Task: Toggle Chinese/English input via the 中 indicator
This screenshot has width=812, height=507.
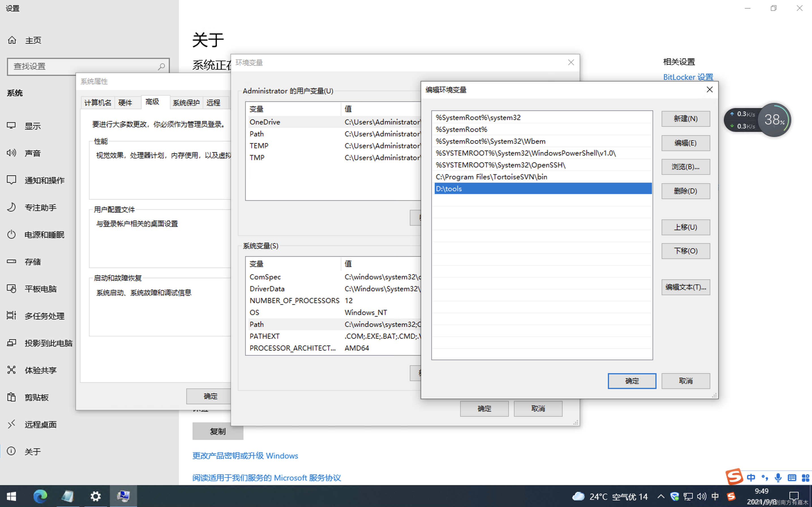Action: [751, 478]
